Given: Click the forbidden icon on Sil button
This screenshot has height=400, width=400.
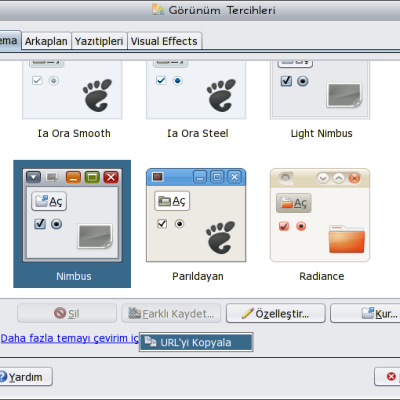Looking at the screenshot, I should click(x=60, y=313).
